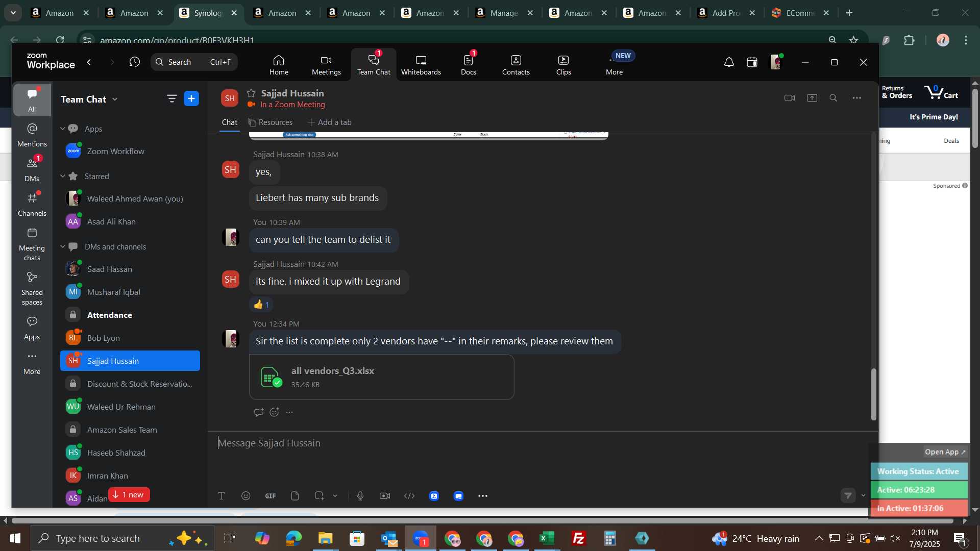Expand the screenshot options dropdown arrow

pos(335,496)
